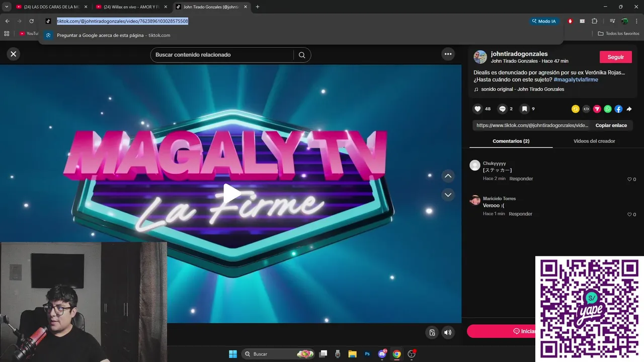The image size is (644, 362).
Task: Activate Modo IA button in address bar
Action: 543,21
